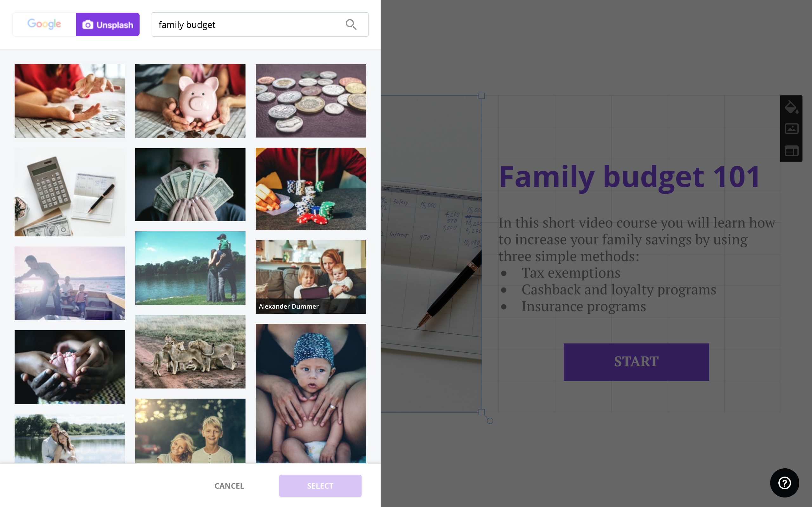Switch to the Unsplash image source tab

pyautogui.click(x=108, y=24)
